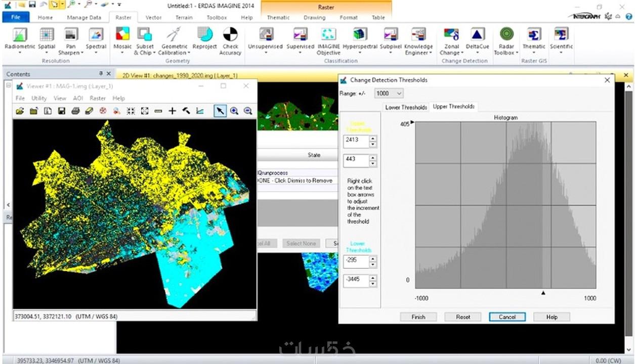Click the Finish button
The height and width of the screenshot is (364, 635).
tap(418, 317)
